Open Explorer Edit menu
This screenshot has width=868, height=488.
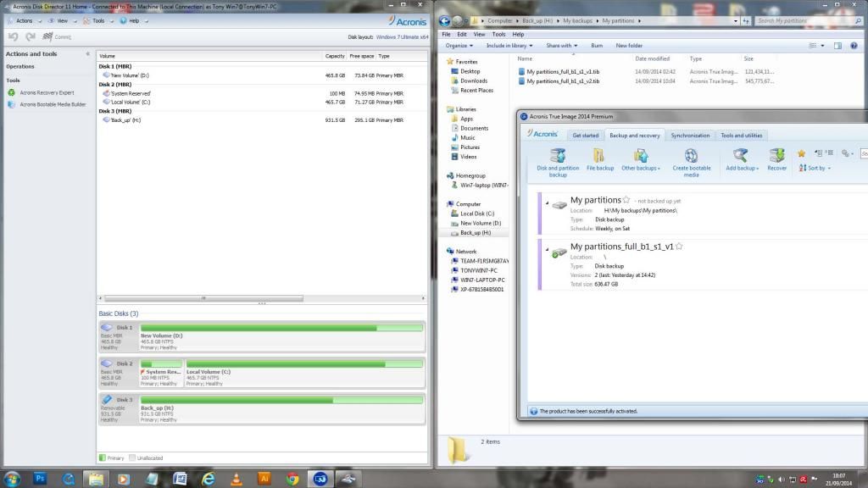[x=462, y=34]
